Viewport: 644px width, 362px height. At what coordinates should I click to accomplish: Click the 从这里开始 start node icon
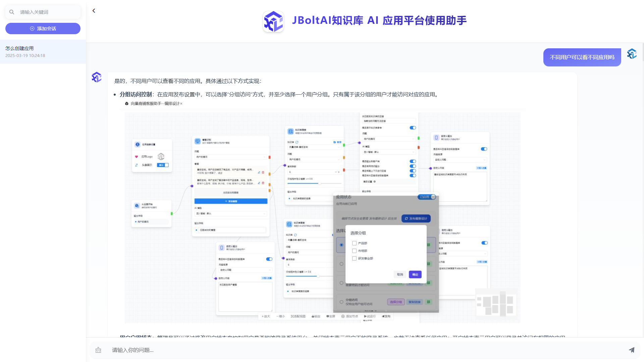(137, 206)
